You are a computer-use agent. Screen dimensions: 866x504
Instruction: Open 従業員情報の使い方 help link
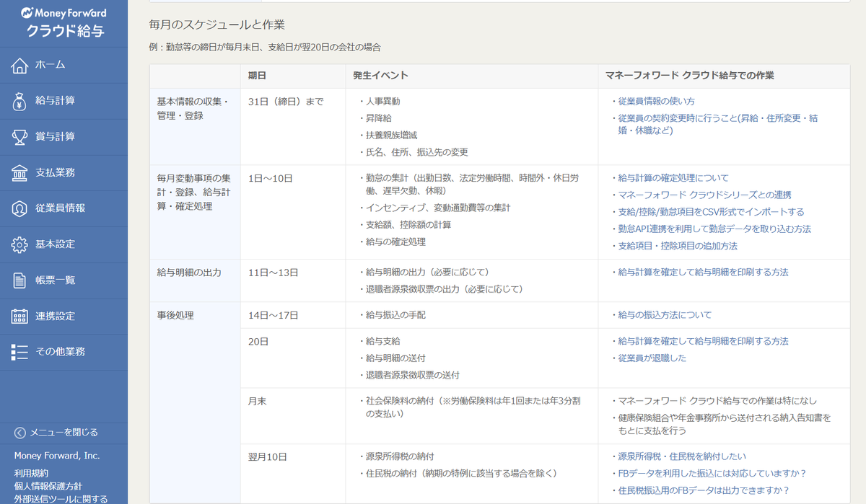657,102
